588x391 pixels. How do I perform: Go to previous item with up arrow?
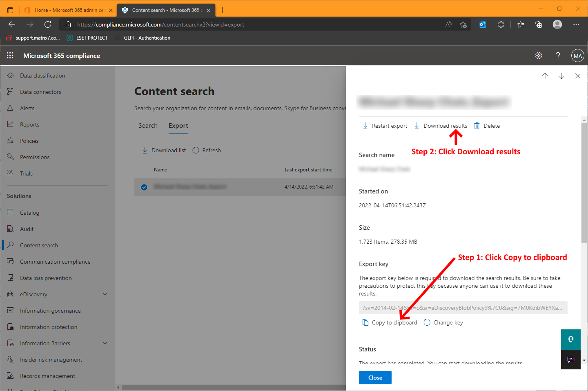(x=545, y=76)
